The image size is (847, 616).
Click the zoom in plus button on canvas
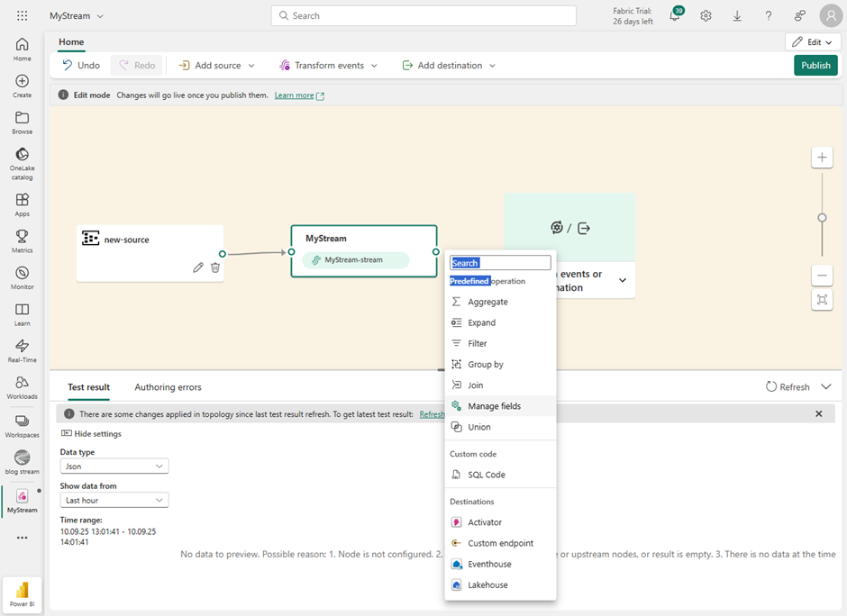click(822, 158)
